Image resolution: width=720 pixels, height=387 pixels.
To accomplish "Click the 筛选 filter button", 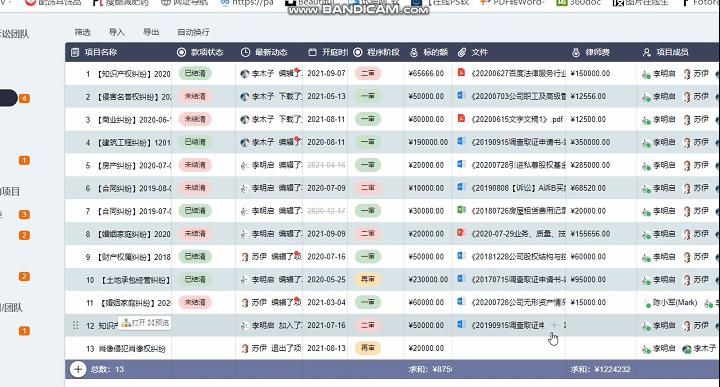I will click(x=82, y=32).
